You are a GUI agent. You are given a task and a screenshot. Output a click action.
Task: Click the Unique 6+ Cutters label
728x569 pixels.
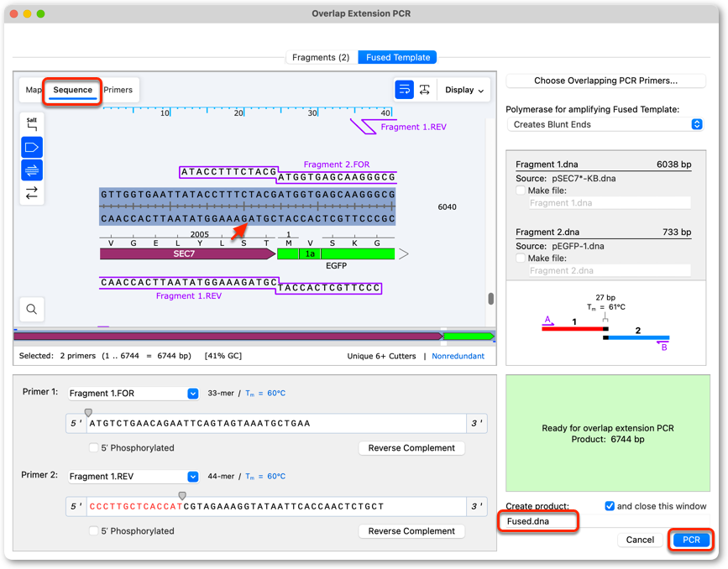pos(381,356)
